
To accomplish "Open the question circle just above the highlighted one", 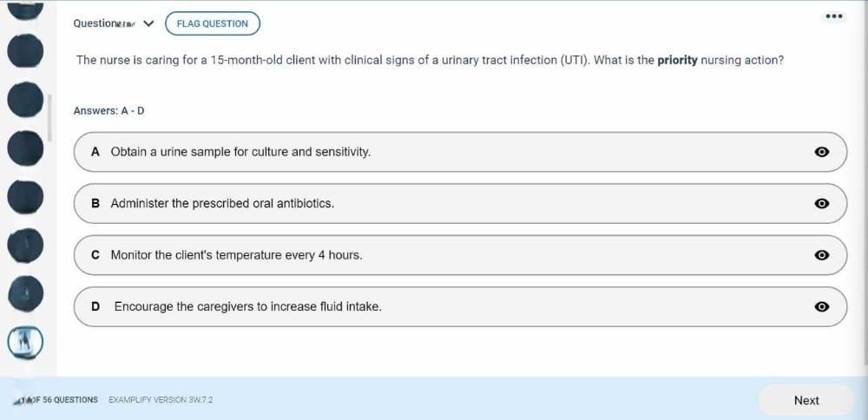I will tap(25, 294).
